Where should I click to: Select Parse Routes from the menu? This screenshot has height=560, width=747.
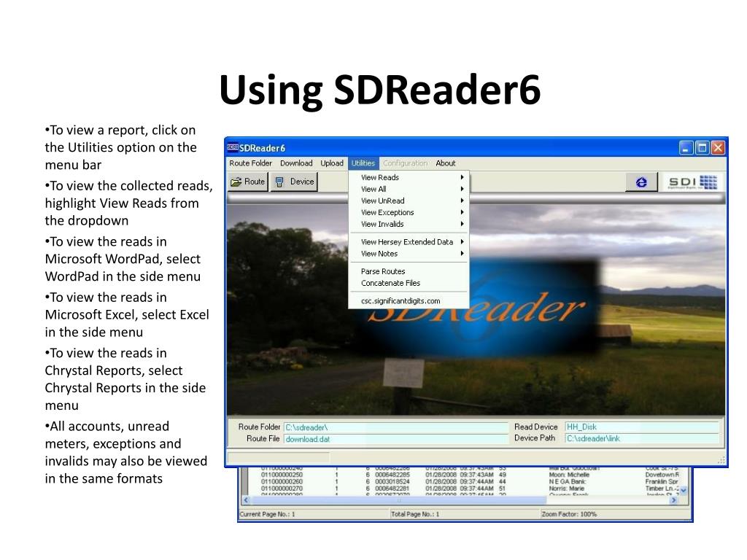point(409,271)
